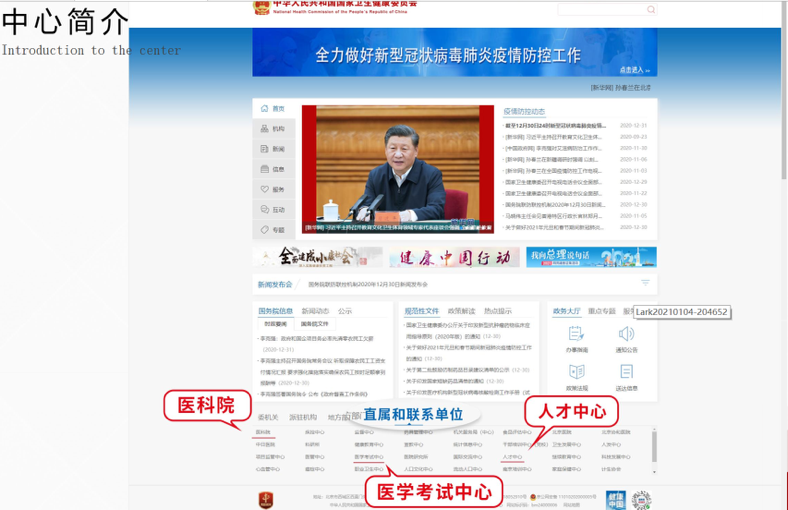This screenshot has width=788, height=510.
Task: Select the 新闻 news sidebar icon
Action: (264, 149)
